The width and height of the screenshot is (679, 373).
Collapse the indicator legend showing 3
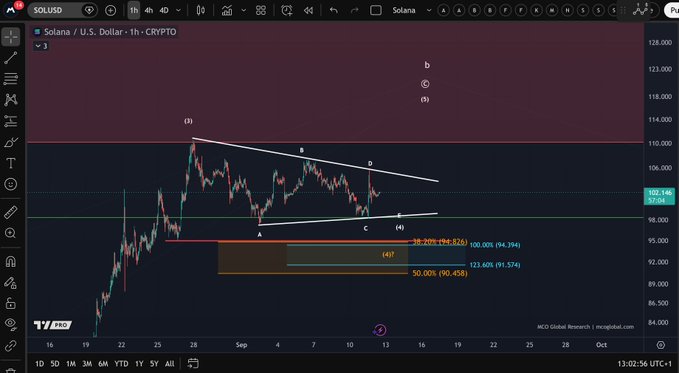[x=41, y=46]
